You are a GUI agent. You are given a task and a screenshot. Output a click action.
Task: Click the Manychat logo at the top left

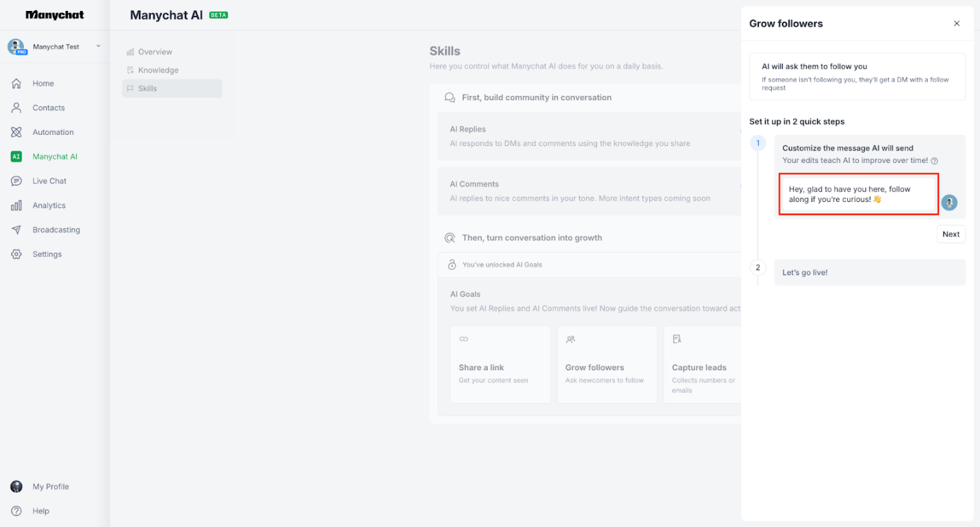click(54, 14)
